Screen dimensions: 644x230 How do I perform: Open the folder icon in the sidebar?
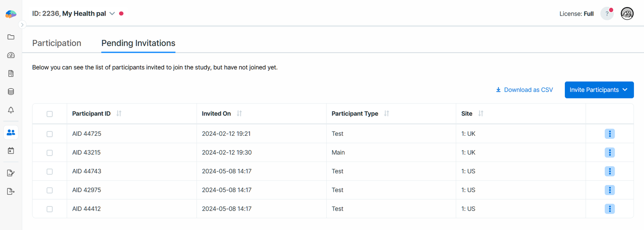pyautogui.click(x=11, y=37)
